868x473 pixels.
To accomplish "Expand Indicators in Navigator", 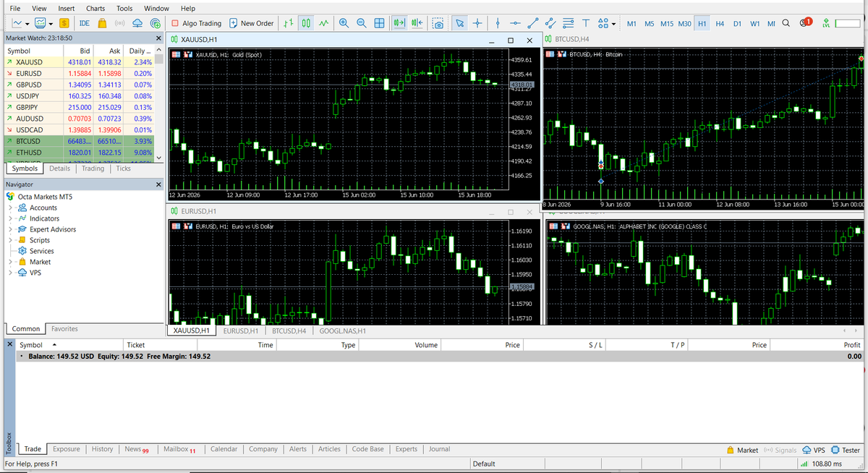I will (x=11, y=218).
